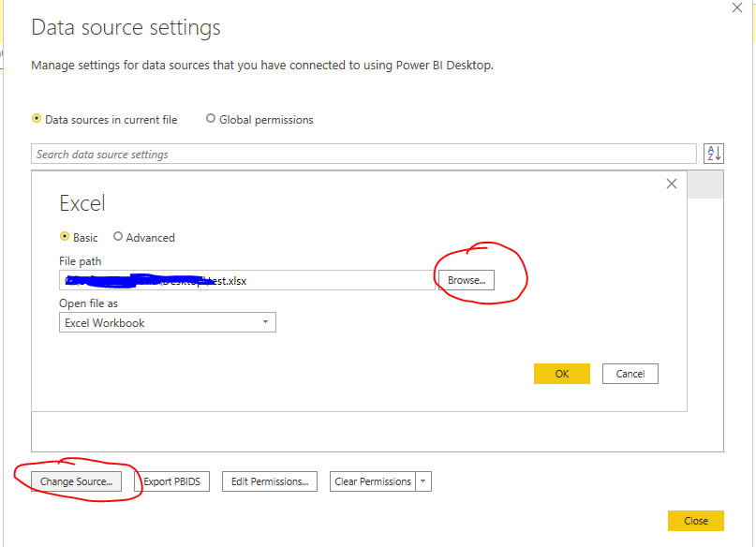Click the Browse... button
This screenshot has height=547, width=756.
click(467, 280)
